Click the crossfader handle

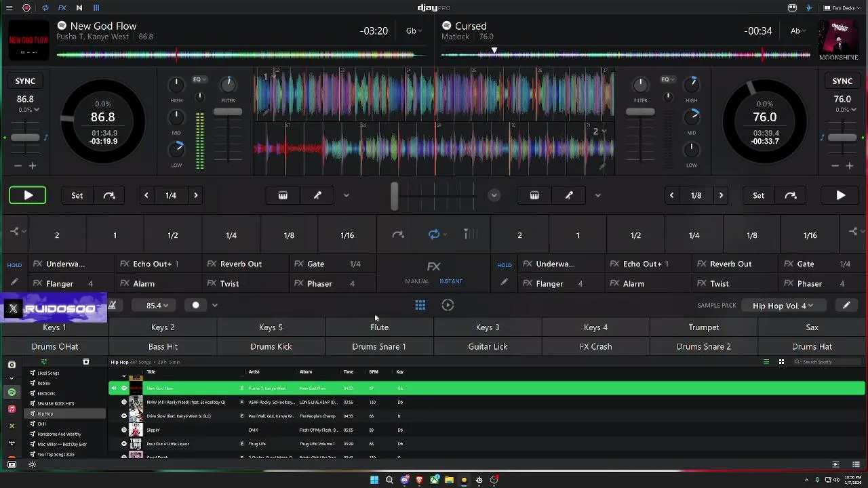pyautogui.click(x=395, y=195)
